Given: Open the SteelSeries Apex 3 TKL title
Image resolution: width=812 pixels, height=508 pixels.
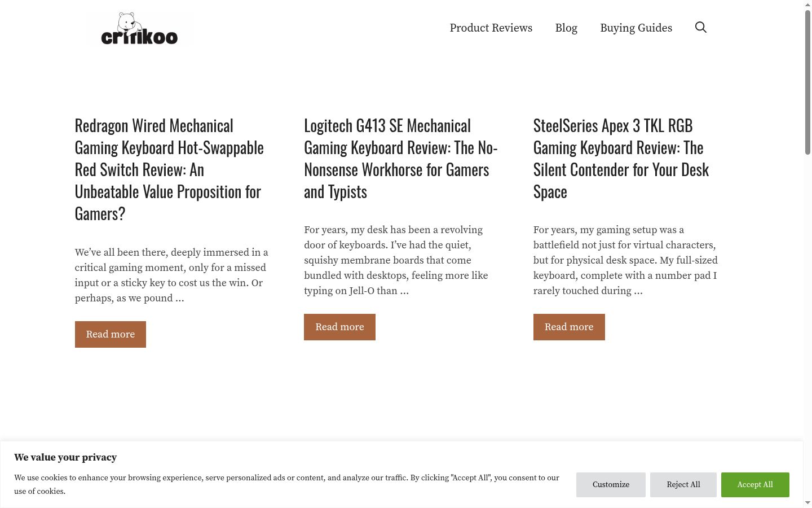Looking at the screenshot, I should point(621,159).
